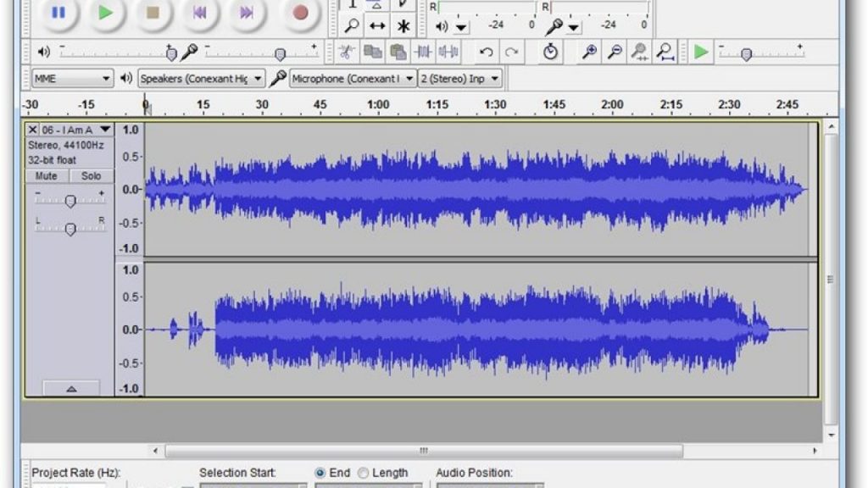Start playback with the green Play button
The image size is (868, 488).
(x=105, y=12)
